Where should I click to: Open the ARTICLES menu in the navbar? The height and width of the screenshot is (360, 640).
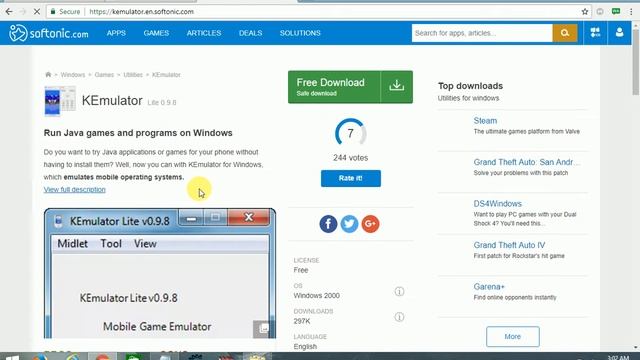(x=204, y=33)
